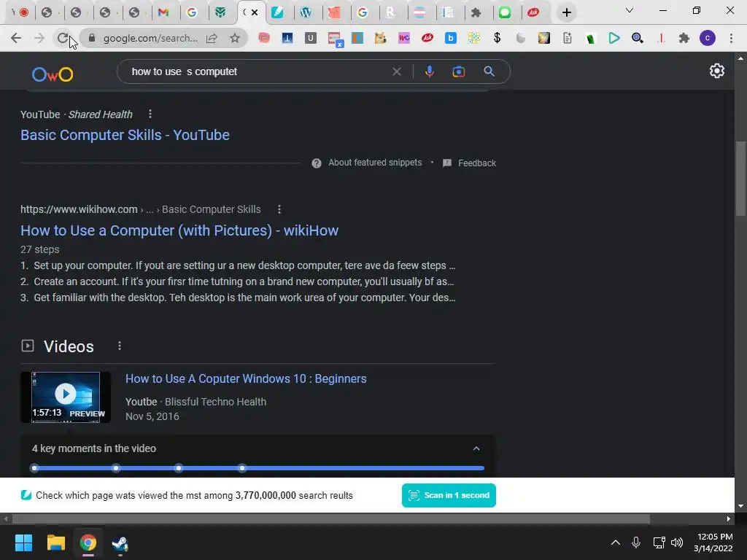
Task: Switch to the Gmail tab
Action: click(163, 12)
